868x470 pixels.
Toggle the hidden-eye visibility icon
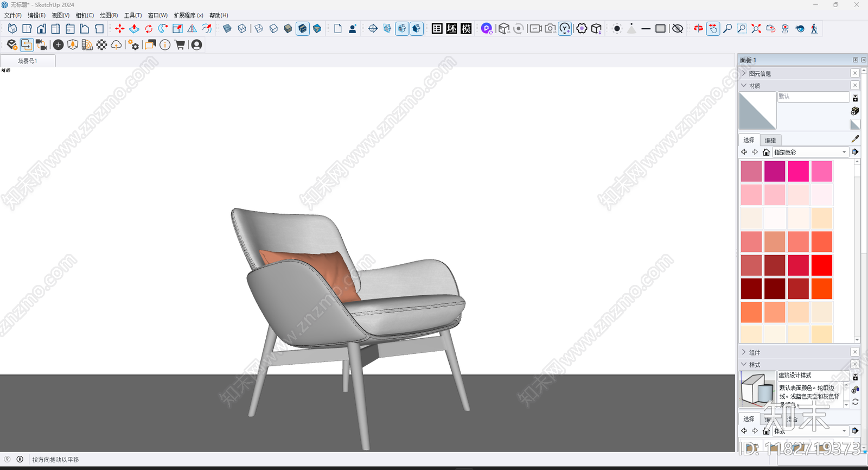[x=678, y=28]
